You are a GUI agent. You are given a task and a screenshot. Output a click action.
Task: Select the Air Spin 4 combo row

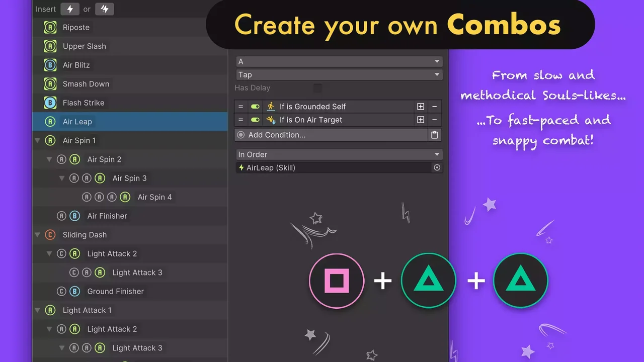pos(130,197)
